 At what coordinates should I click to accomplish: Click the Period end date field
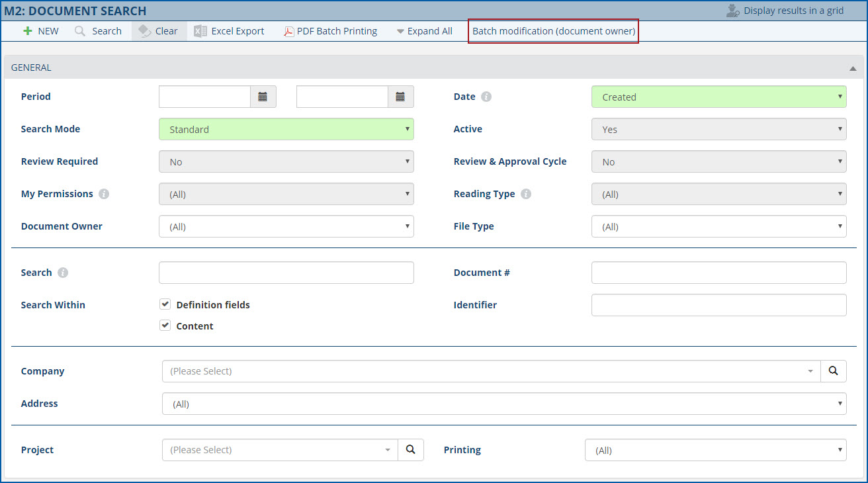[x=342, y=97]
